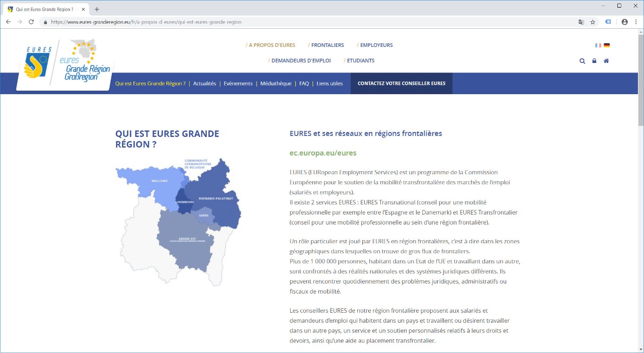Open the Chrome profile account icon
Screen dimensions: 644x353
(624, 22)
